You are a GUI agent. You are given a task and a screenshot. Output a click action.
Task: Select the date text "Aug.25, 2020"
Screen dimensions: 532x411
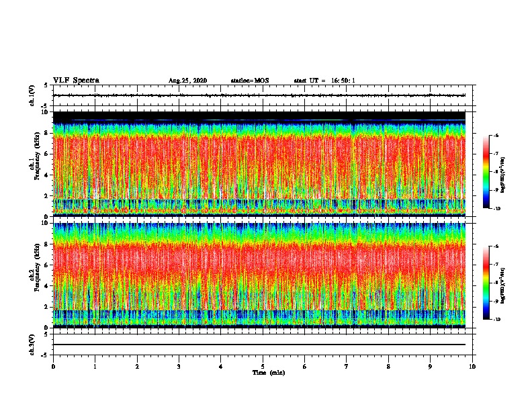(187, 81)
